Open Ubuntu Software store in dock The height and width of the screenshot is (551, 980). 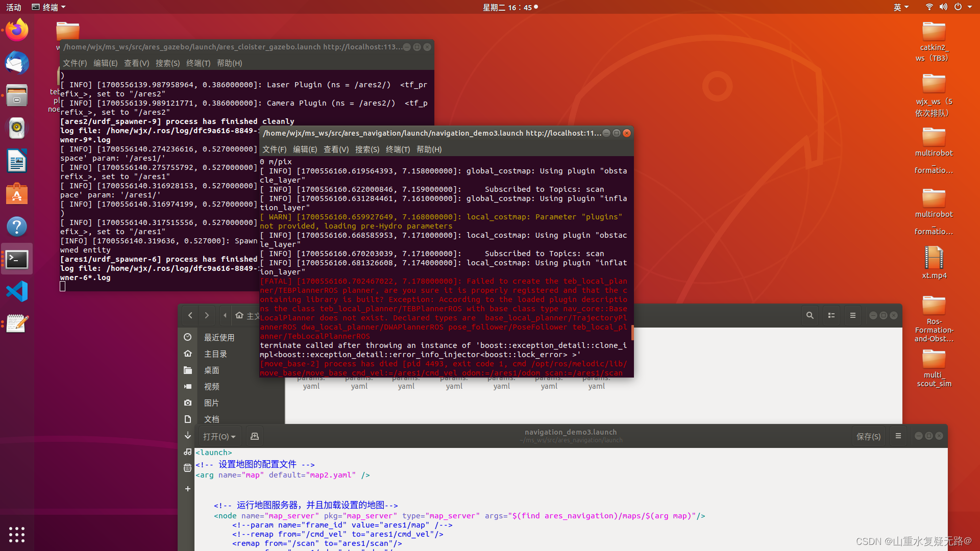(17, 194)
